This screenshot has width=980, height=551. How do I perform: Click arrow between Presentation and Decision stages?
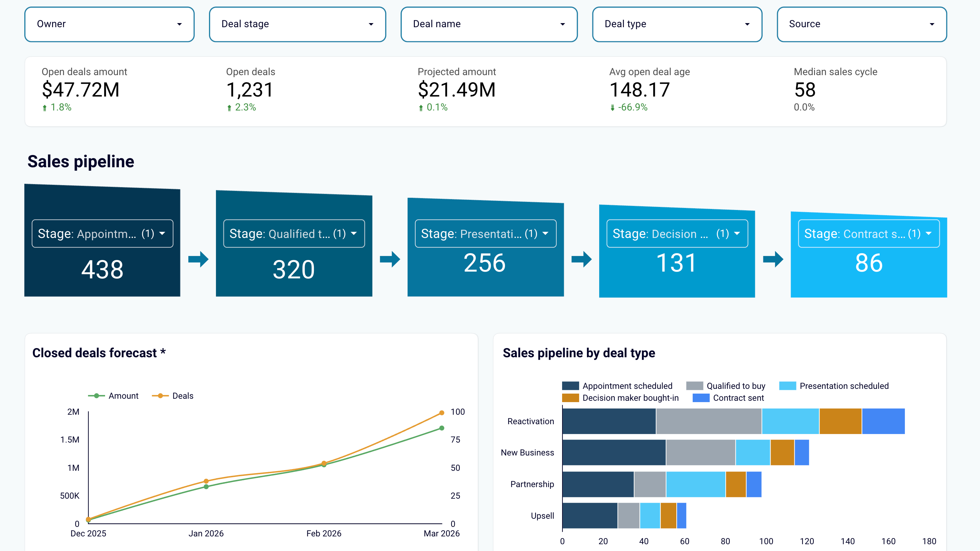pos(581,259)
